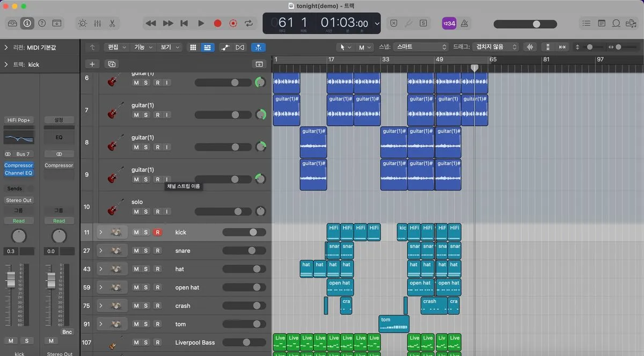Open Quick Help question mark icon
Viewport: 644px width, 356px height.
(x=42, y=23)
